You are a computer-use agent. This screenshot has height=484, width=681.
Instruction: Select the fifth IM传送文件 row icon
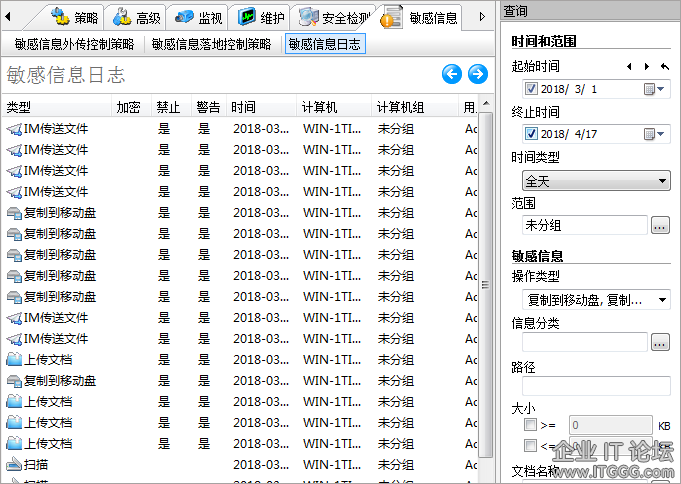tap(14, 318)
